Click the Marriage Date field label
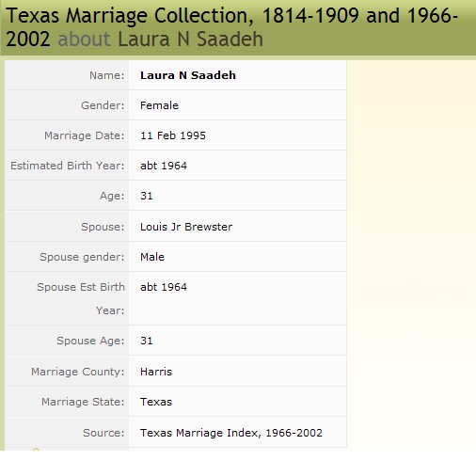Screen dimensions: 476x461 [85, 135]
